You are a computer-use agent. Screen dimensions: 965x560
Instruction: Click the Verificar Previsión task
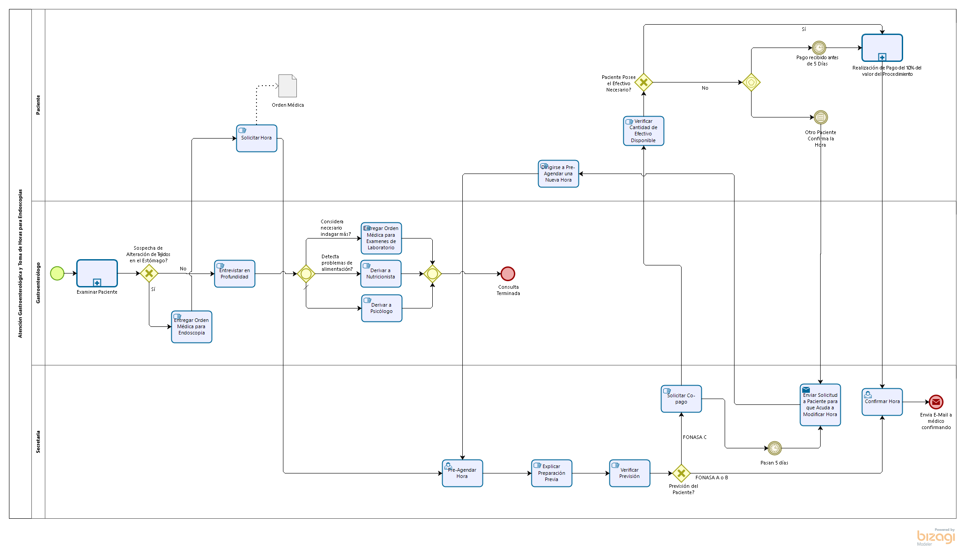(630, 473)
